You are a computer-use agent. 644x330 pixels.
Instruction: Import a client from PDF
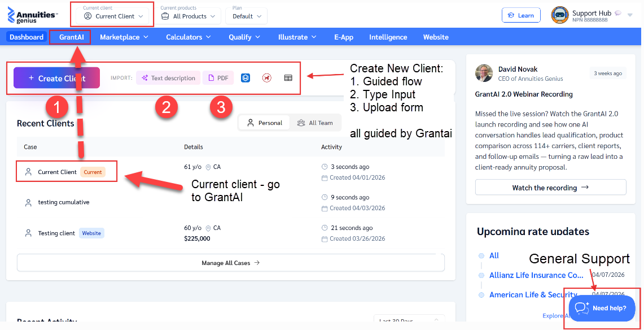coord(218,77)
